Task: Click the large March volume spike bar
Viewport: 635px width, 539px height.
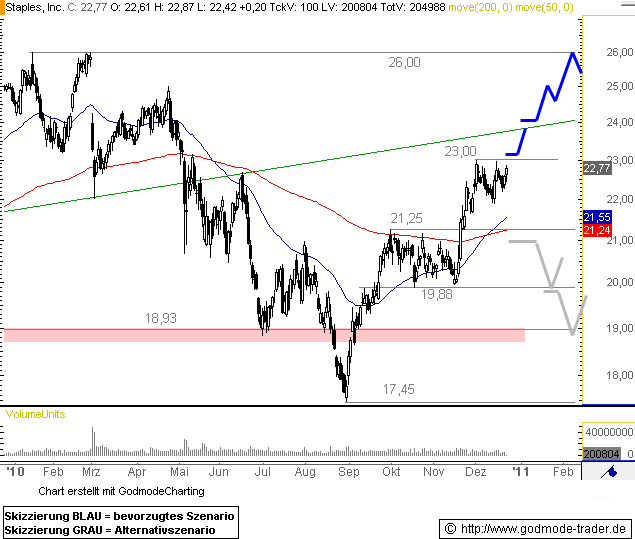Action: pyautogui.click(x=92, y=441)
